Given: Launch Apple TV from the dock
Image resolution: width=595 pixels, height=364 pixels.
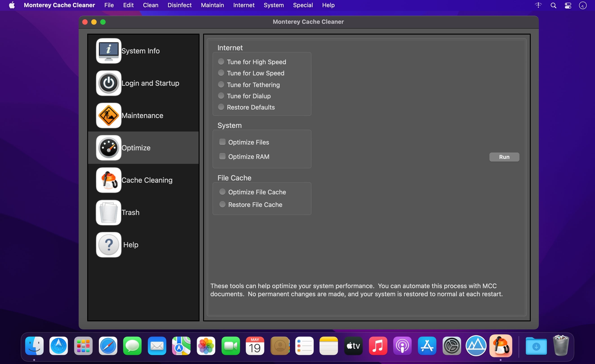Looking at the screenshot, I should 353,346.
